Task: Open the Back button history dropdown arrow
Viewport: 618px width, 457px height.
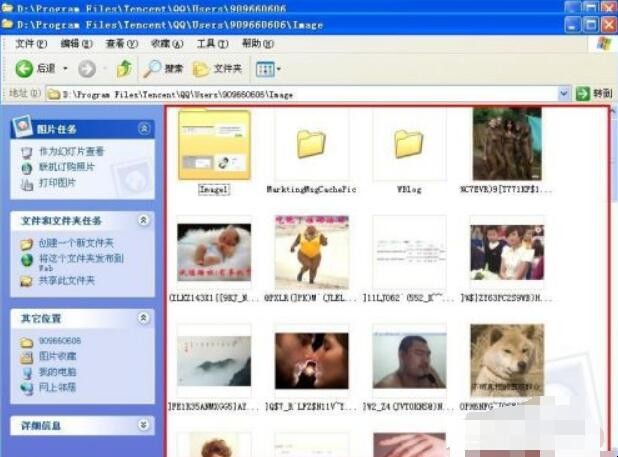Action: click(65, 69)
